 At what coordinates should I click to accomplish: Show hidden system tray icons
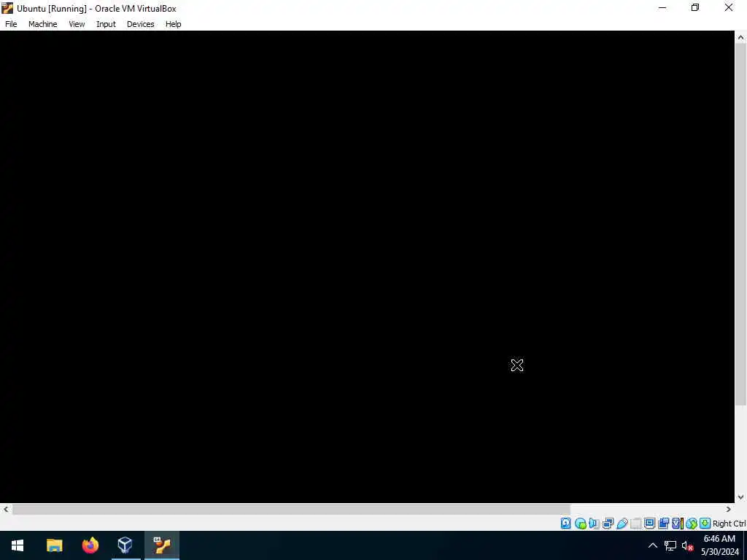click(x=653, y=545)
